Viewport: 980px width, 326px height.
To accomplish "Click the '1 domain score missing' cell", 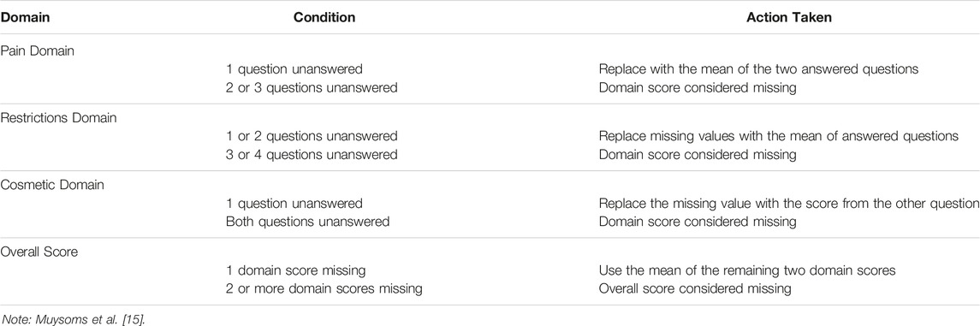I will pyautogui.click(x=295, y=271).
